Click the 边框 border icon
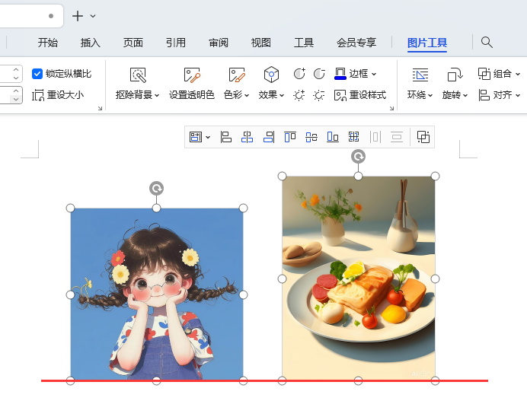 click(340, 74)
